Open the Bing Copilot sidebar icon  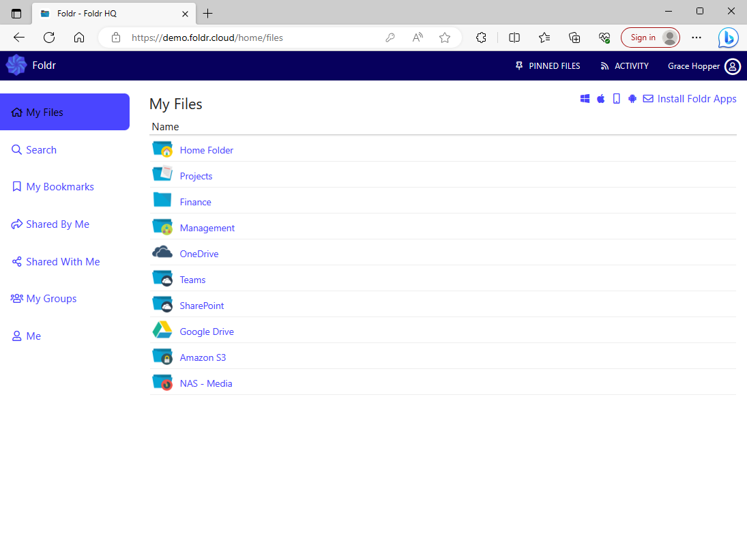click(729, 38)
